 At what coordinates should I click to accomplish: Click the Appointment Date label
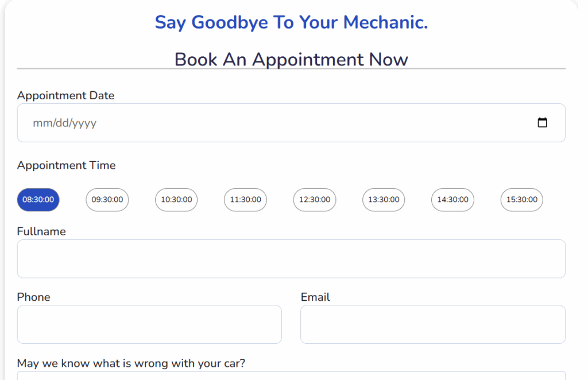tap(65, 96)
